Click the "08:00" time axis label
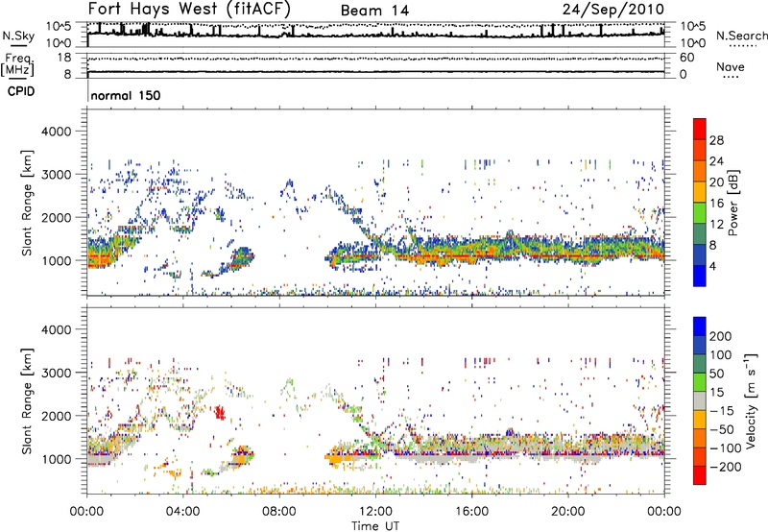Screen dimensions: 768x532 [x=279, y=512]
